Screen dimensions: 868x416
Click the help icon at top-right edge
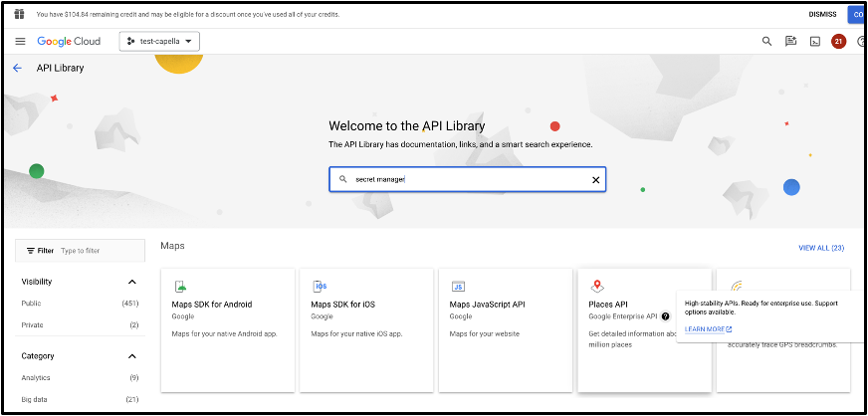pyautogui.click(x=861, y=42)
